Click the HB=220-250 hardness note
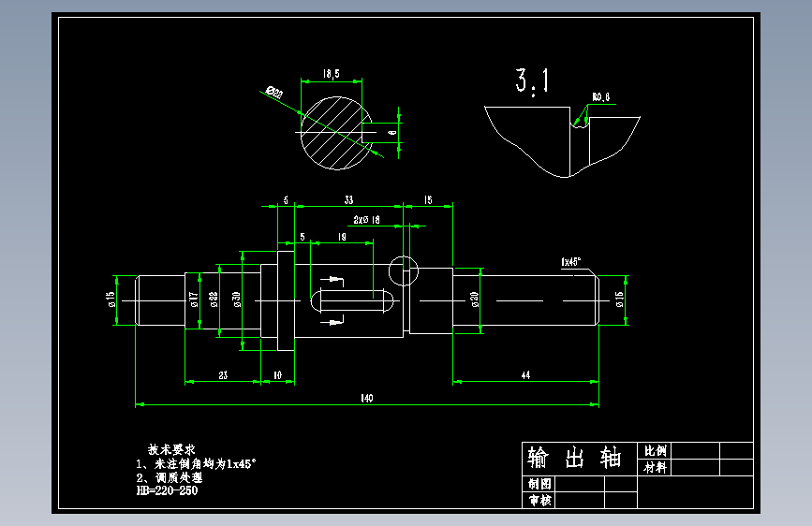This screenshot has width=812, height=526. click(168, 490)
